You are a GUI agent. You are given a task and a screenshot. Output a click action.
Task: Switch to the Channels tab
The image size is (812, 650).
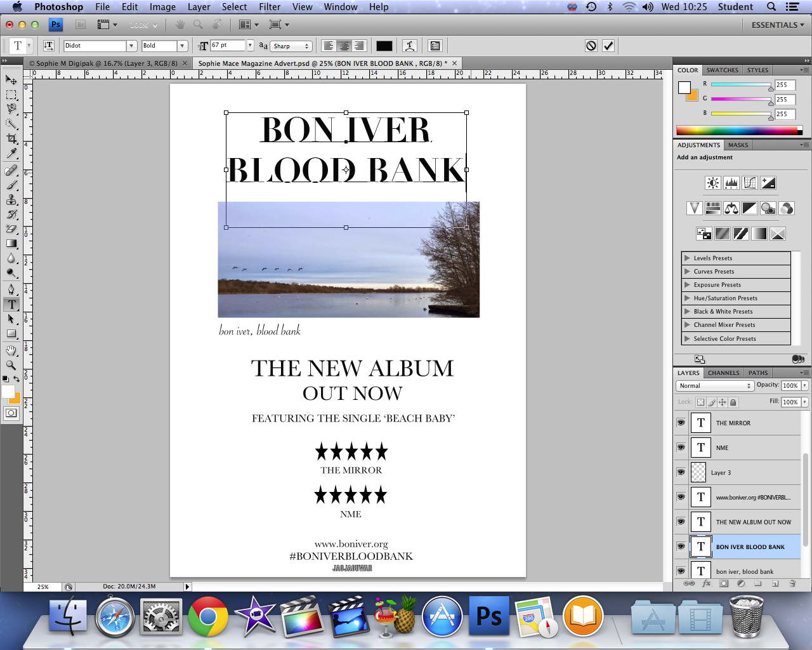click(724, 373)
